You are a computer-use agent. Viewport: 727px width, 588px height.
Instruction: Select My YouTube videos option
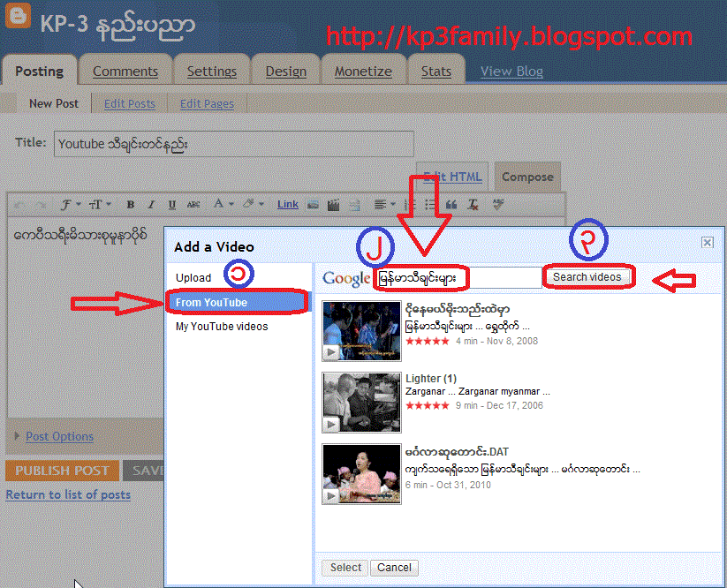222,326
